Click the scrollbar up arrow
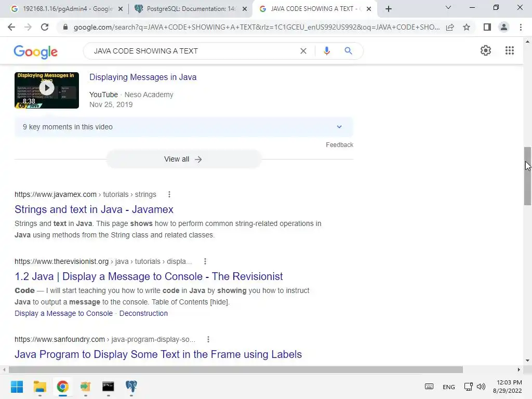Image resolution: width=532 pixels, height=399 pixels. click(527, 42)
